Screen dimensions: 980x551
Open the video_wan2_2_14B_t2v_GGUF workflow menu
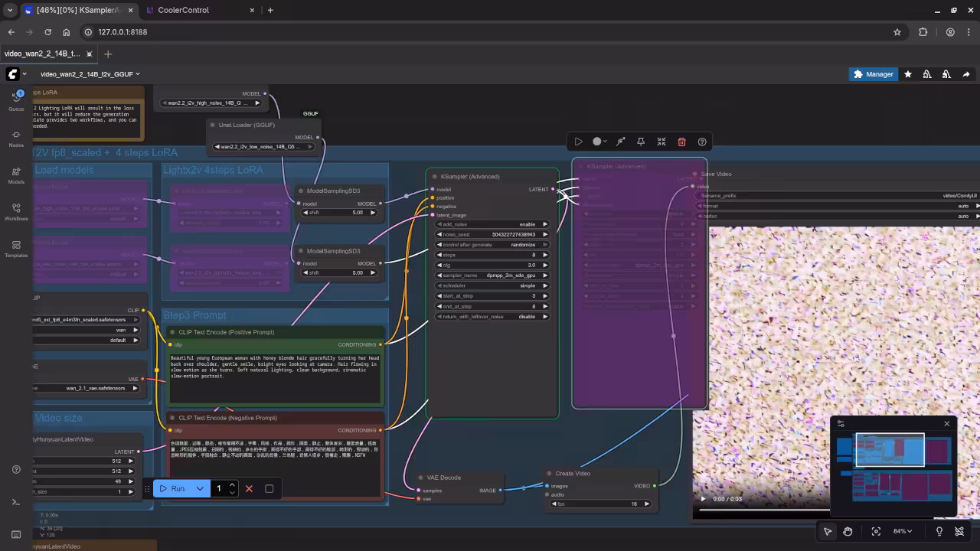coord(90,74)
